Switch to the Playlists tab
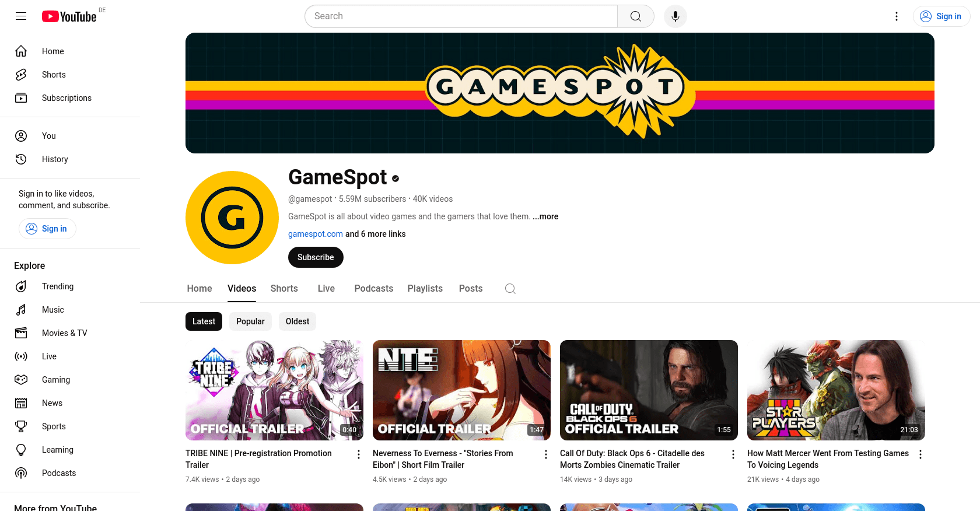This screenshot has width=980, height=511. [x=425, y=289]
